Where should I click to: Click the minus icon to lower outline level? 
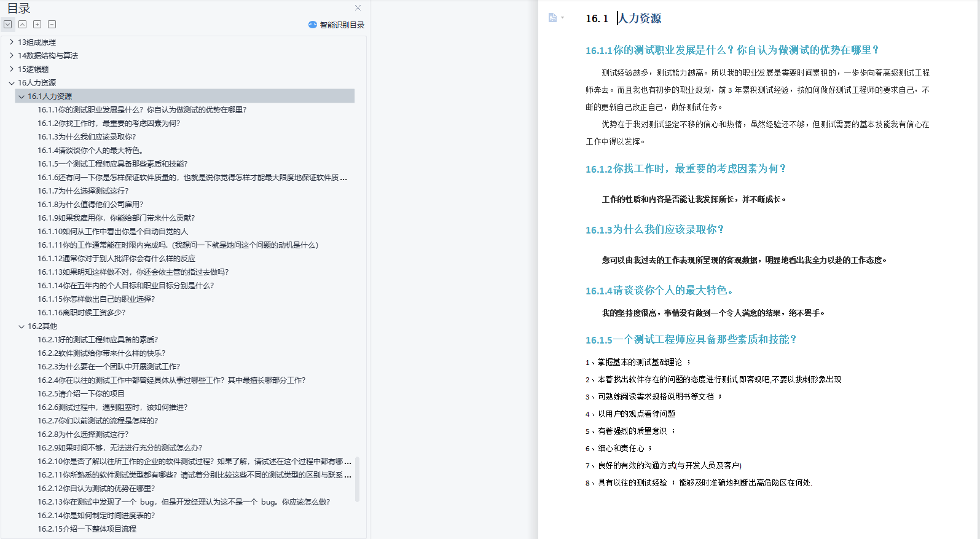(52, 25)
